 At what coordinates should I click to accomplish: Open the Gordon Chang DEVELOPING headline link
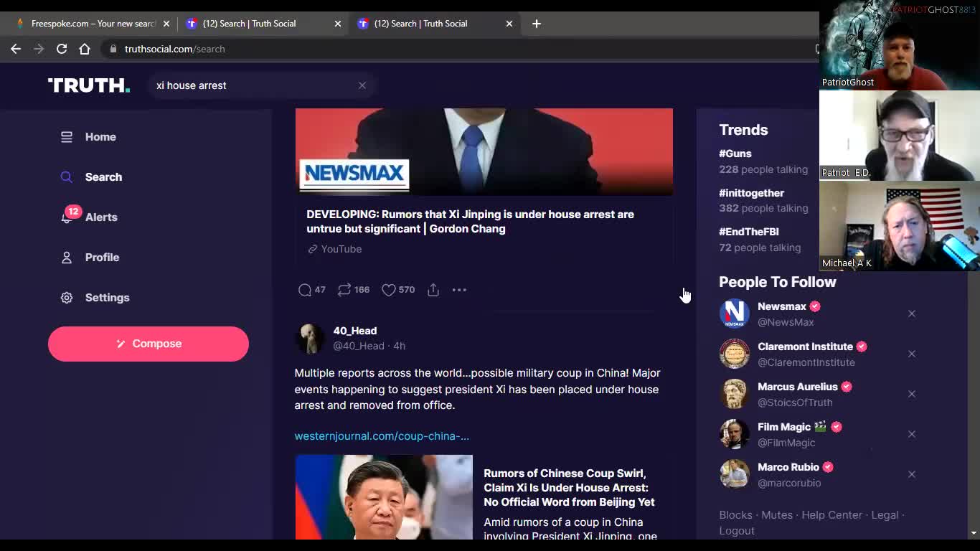coord(471,221)
